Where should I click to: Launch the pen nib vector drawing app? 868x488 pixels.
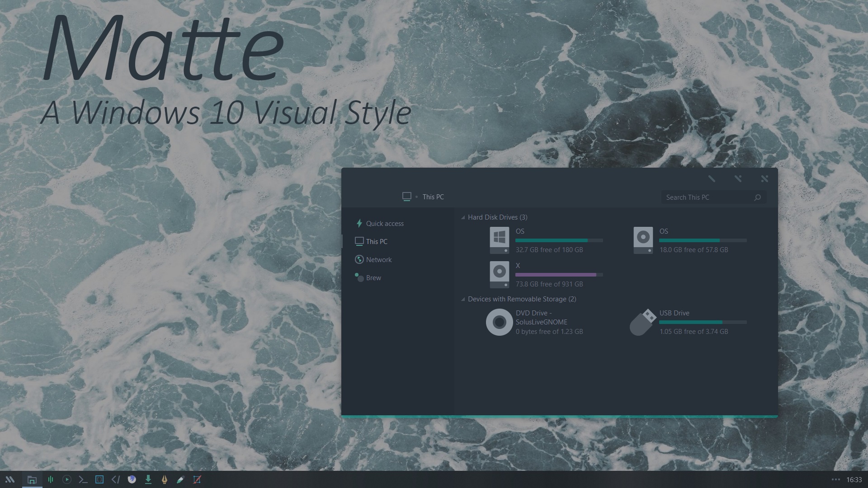(165, 479)
